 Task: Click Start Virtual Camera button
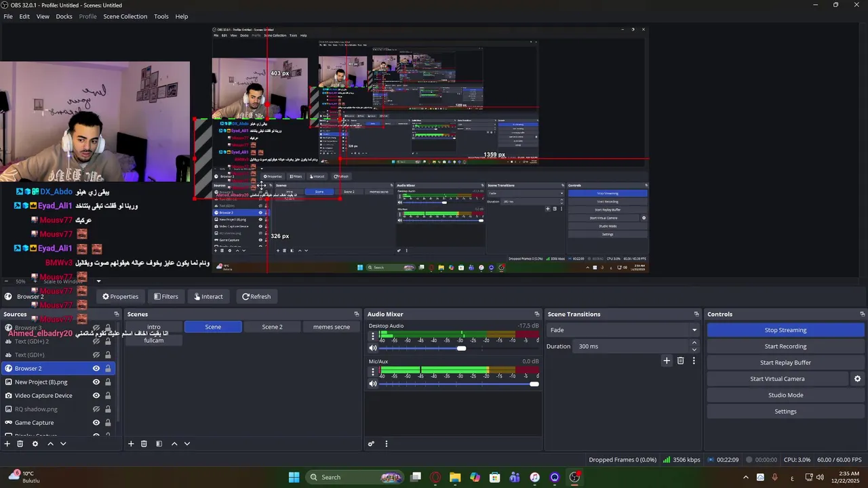[777, 379]
